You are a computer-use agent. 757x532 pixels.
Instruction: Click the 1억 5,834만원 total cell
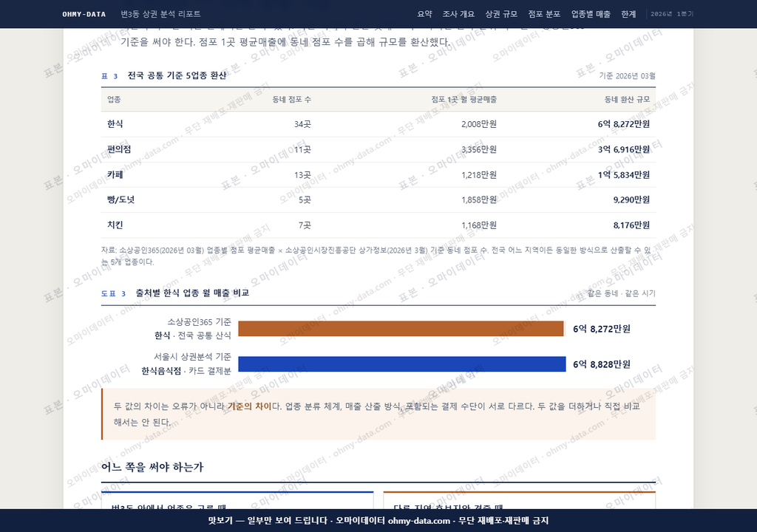[623, 175]
